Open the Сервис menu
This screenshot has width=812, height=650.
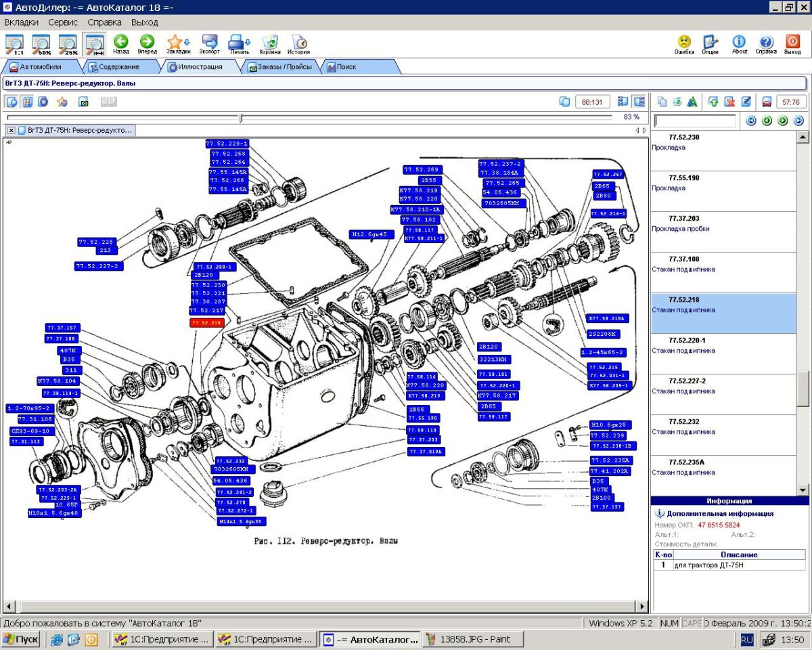[x=62, y=22]
